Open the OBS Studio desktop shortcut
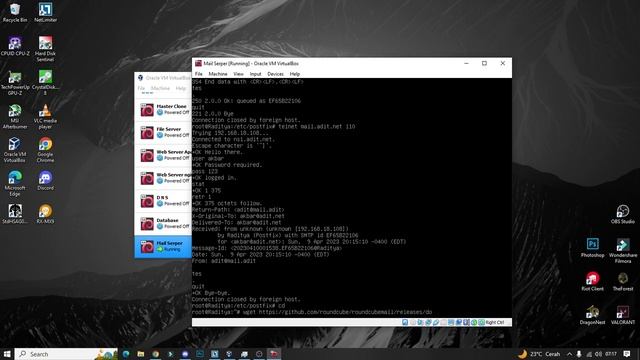Image resolution: width=640 pixels, height=360 pixels. pos(622,214)
